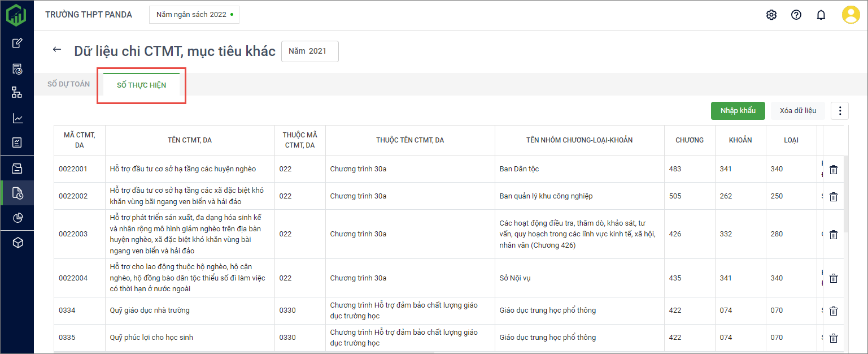Screen dimensions: 868x354
Task: Open the three-dot more options menu
Action: pyautogui.click(x=840, y=111)
